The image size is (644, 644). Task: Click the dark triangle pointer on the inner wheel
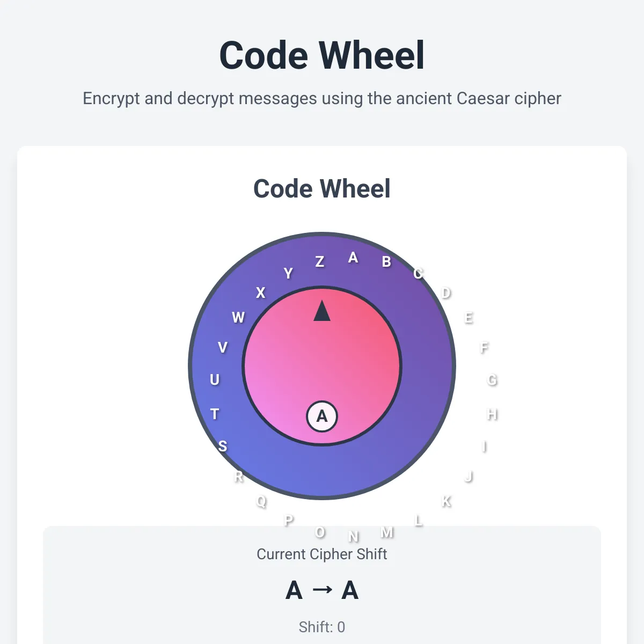tap(322, 311)
